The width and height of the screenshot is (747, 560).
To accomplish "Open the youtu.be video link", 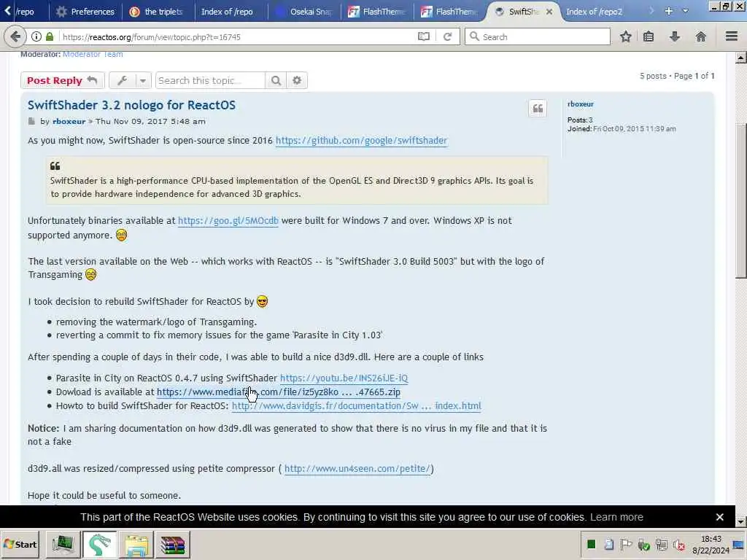I will pos(344,378).
